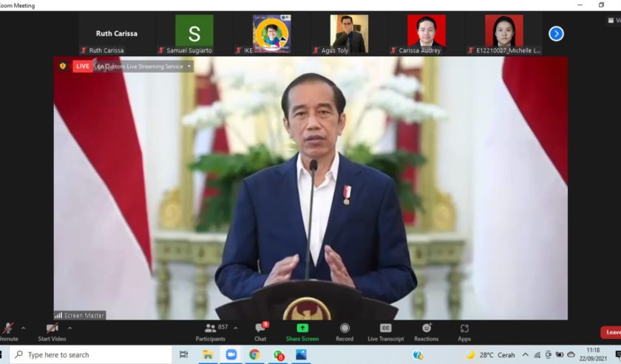Click the help question mark tray icon

(x=418, y=355)
